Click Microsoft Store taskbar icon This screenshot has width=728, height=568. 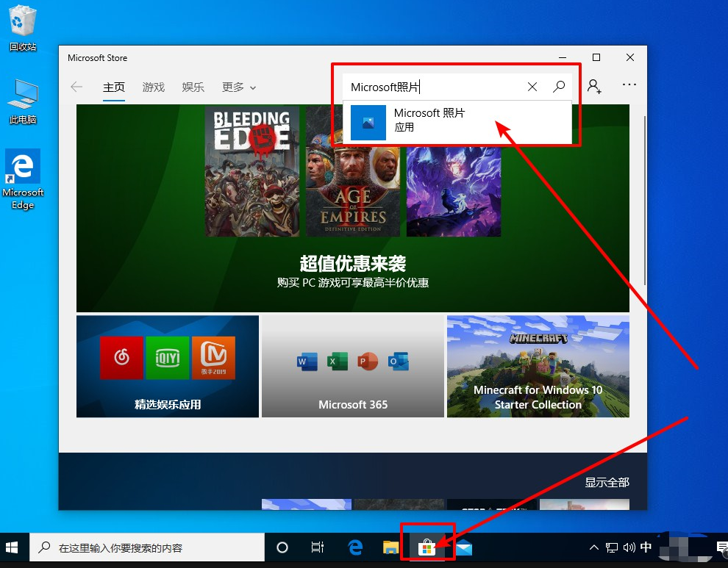click(427, 548)
